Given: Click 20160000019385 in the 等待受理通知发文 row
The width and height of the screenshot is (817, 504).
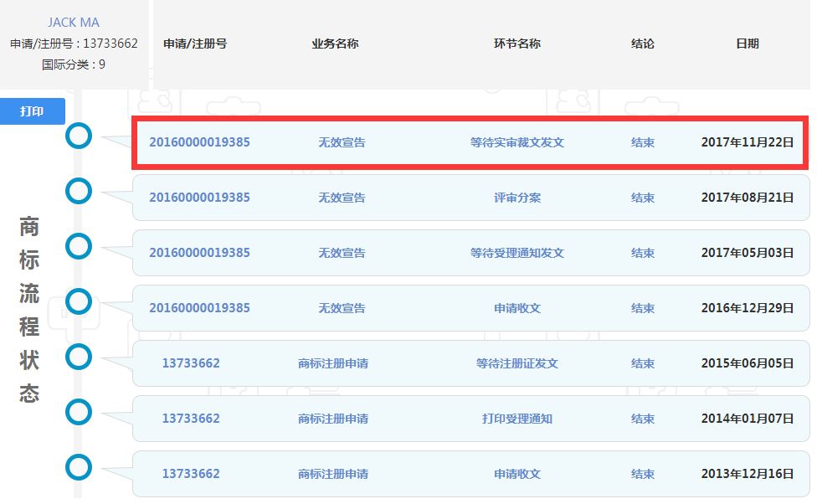Looking at the screenshot, I should (199, 253).
